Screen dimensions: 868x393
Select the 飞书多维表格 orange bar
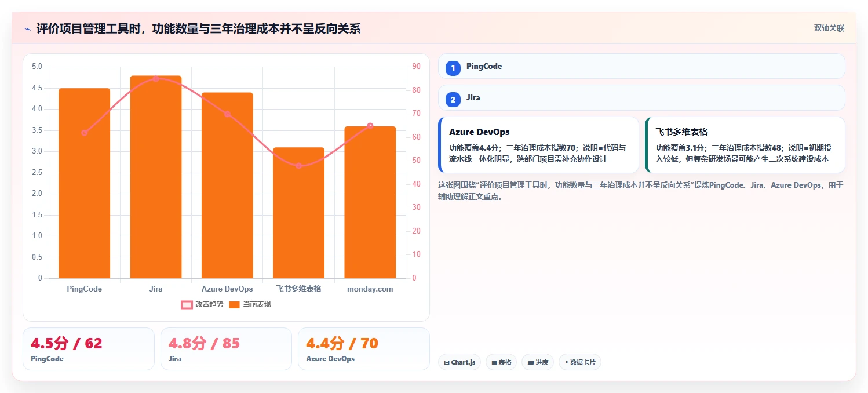[x=299, y=213]
